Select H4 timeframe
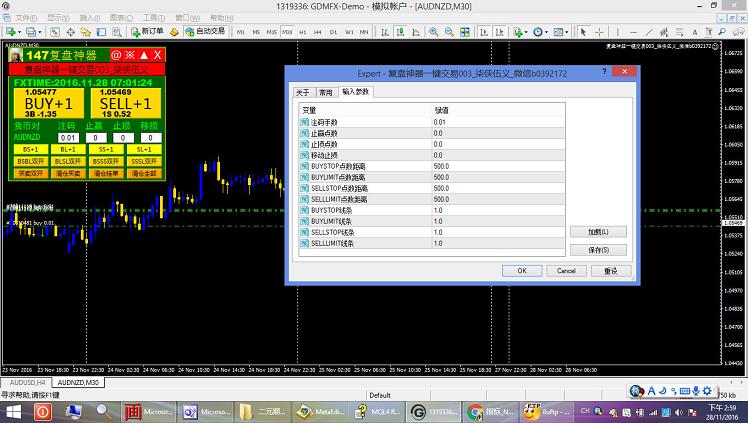 click(318, 32)
